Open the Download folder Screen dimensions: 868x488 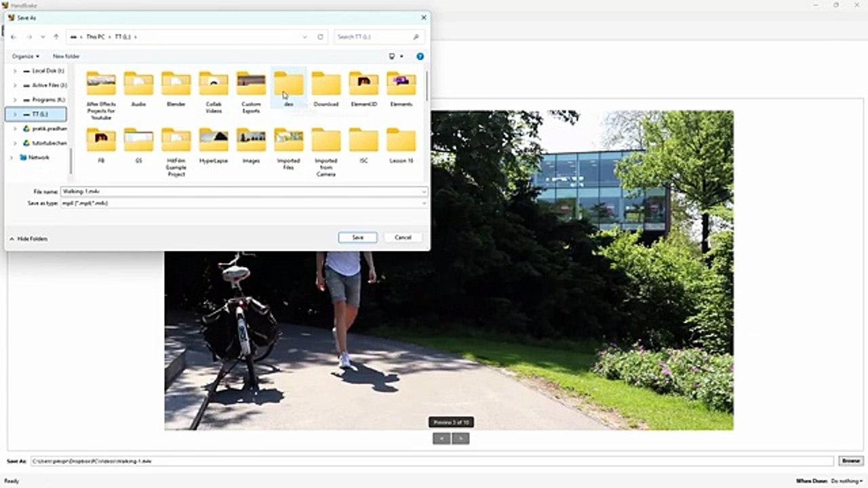(x=326, y=89)
